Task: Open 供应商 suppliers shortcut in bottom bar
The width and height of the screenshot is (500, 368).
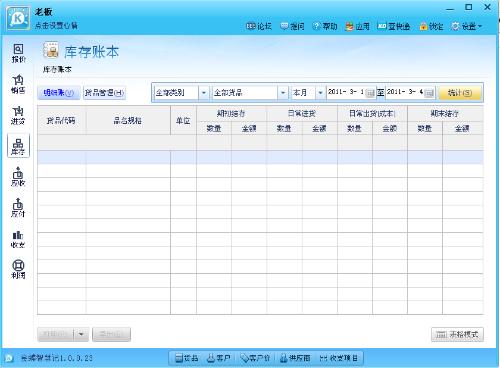Action: tap(295, 358)
